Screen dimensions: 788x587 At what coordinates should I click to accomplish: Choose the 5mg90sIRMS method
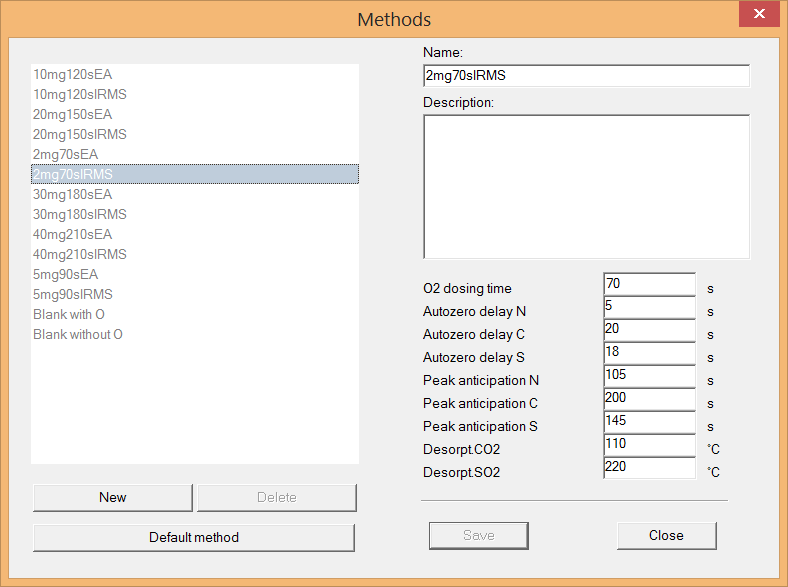pyautogui.click(x=72, y=294)
